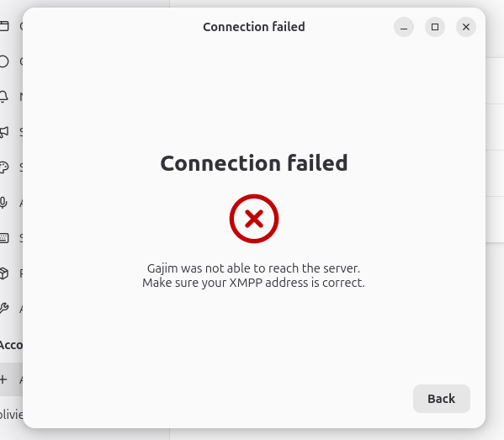Click the plus Add Account icon

coord(3,379)
